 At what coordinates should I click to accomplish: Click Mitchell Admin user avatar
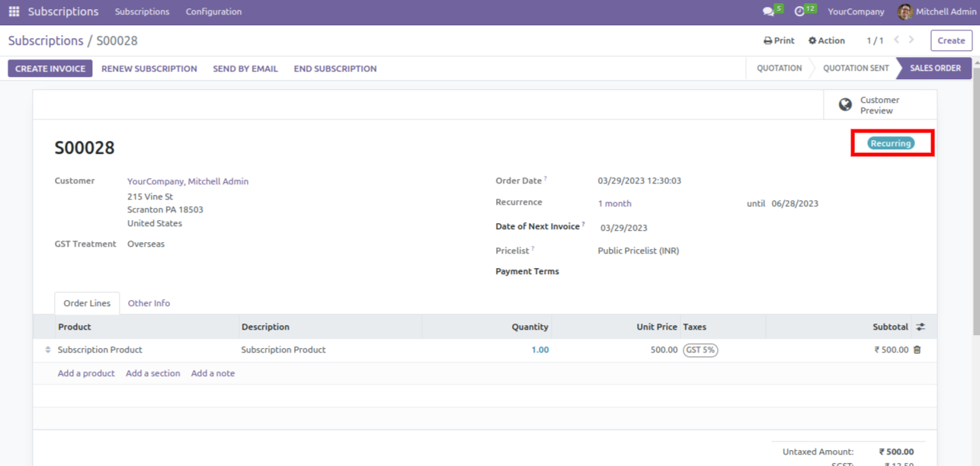coord(905,11)
